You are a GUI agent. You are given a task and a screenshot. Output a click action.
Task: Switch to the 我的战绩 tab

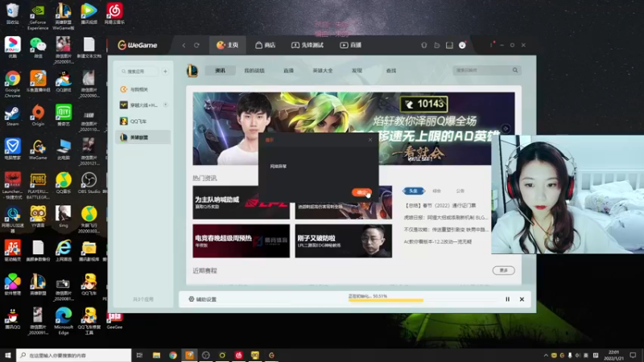coord(254,71)
